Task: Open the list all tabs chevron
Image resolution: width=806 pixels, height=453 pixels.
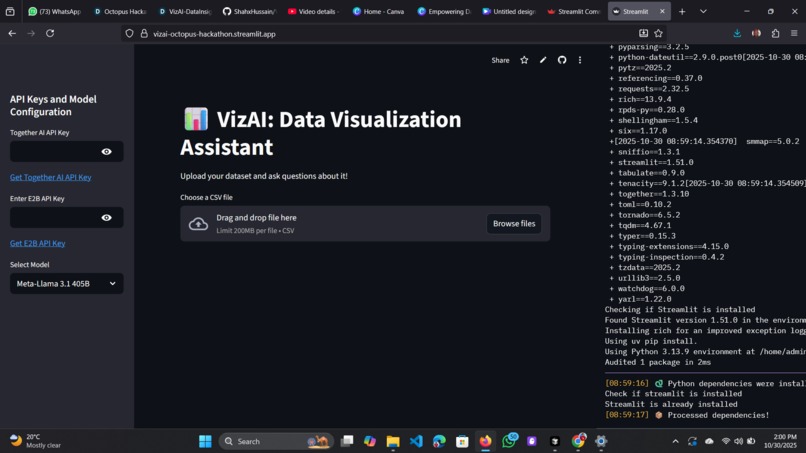Action: [703, 11]
